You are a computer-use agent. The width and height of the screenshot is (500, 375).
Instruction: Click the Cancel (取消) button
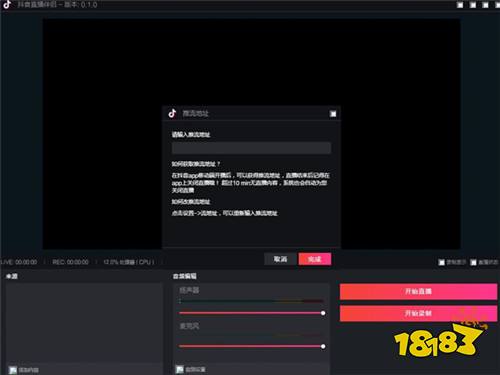(x=280, y=259)
